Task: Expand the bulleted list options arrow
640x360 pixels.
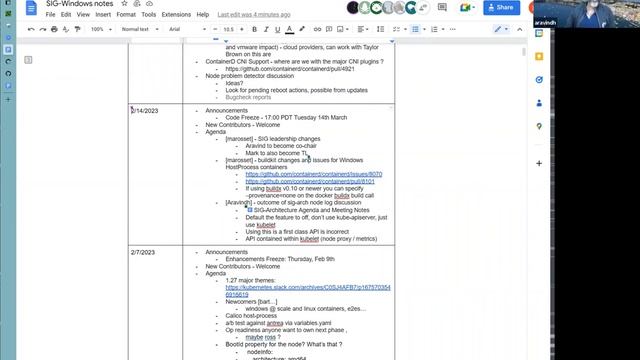Action: pos(424,29)
